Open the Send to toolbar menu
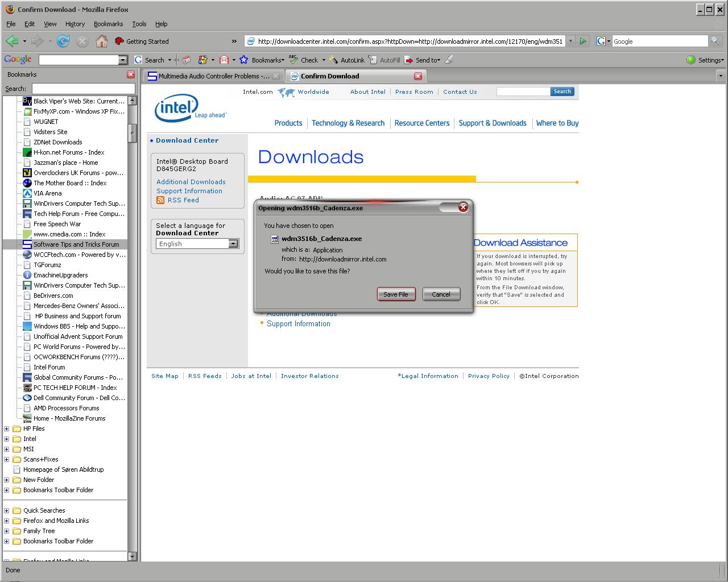This screenshot has height=582, width=728. point(422,60)
